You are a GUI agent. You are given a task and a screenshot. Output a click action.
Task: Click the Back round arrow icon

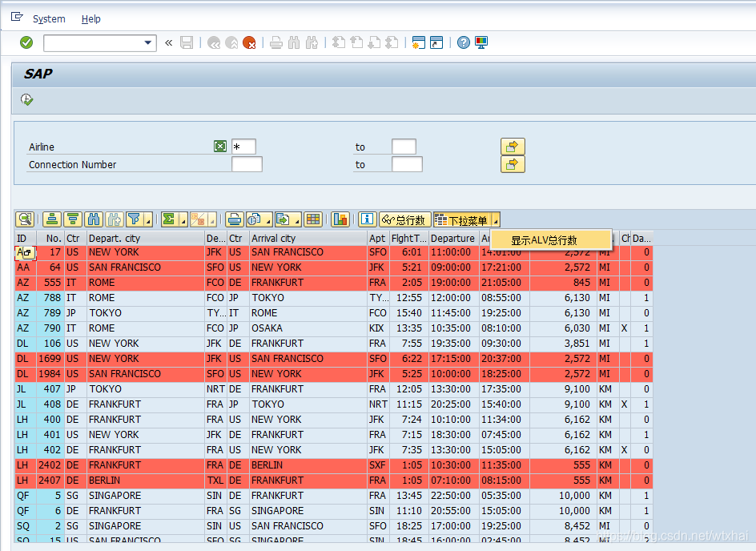[214, 43]
